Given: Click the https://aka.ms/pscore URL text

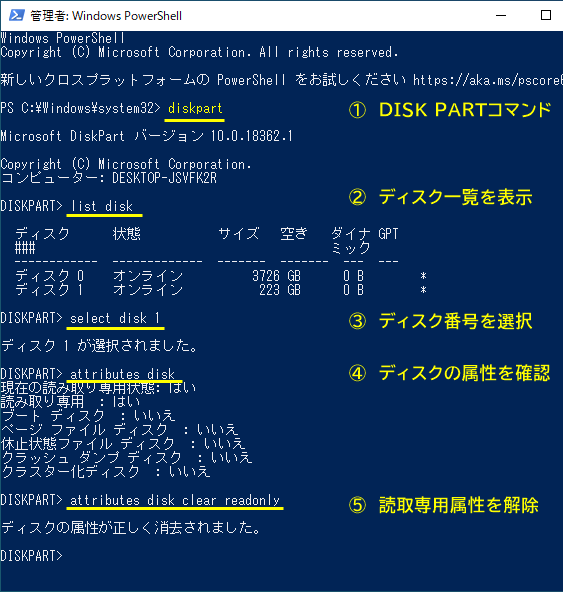Looking at the screenshot, I should [488, 80].
